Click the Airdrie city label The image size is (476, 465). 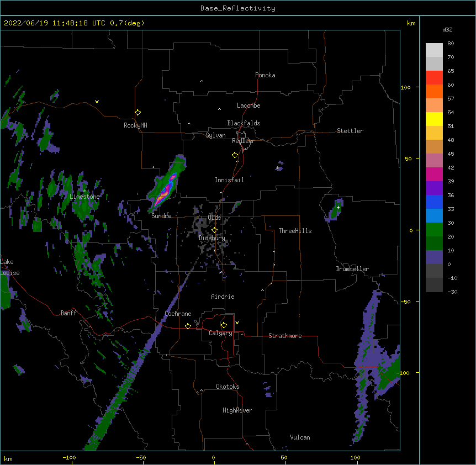pos(223,297)
